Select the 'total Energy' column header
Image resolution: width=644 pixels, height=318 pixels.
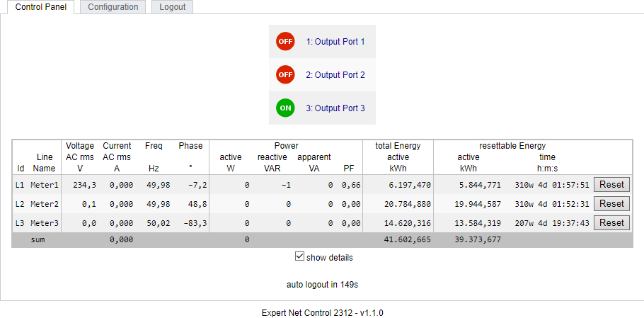point(398,146)
